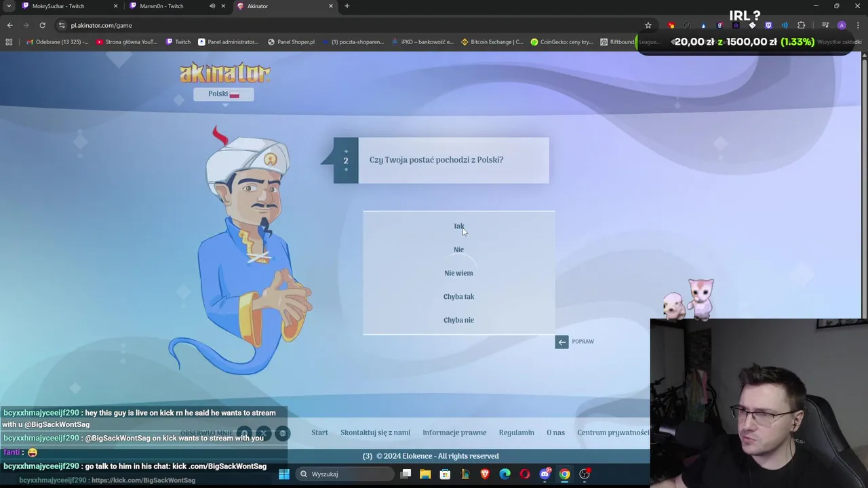Open the Windows Start menu
Viewport: 868px width, 488px height.
(x=283, y=474)
